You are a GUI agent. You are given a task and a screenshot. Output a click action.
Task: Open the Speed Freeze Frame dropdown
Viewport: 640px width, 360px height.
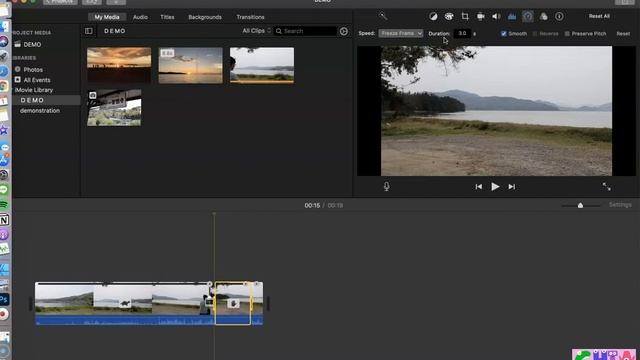pyautogui.click(x=400, y=33)
